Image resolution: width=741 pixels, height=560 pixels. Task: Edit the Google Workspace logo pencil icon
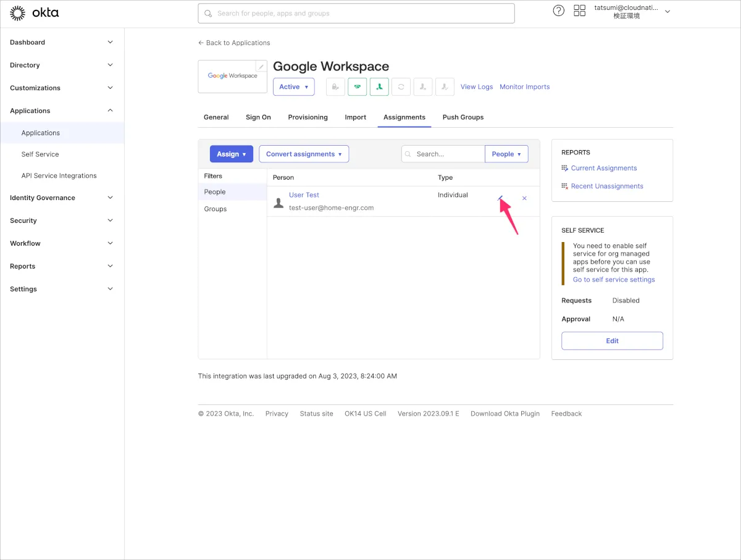click(261, 66)
